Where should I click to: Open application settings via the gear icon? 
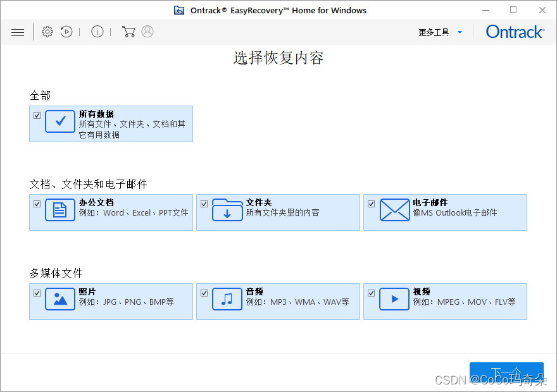pyautogui.click(x=47, y=32)
